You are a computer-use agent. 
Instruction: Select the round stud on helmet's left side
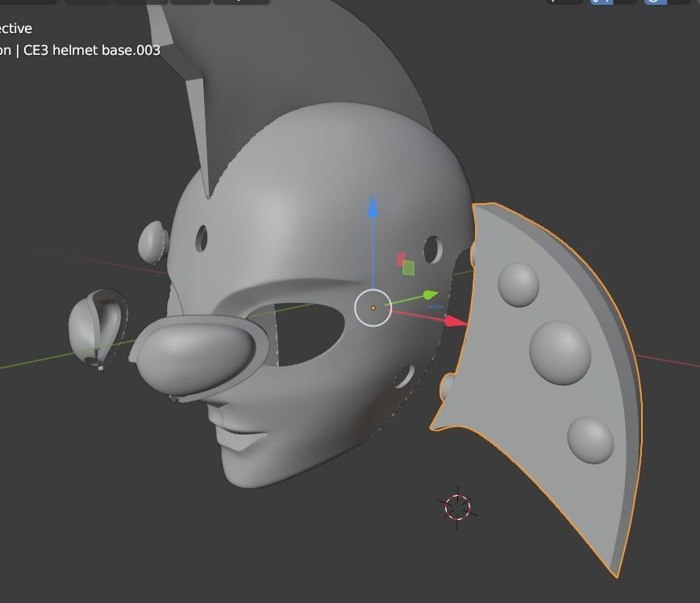coord(152,243)
